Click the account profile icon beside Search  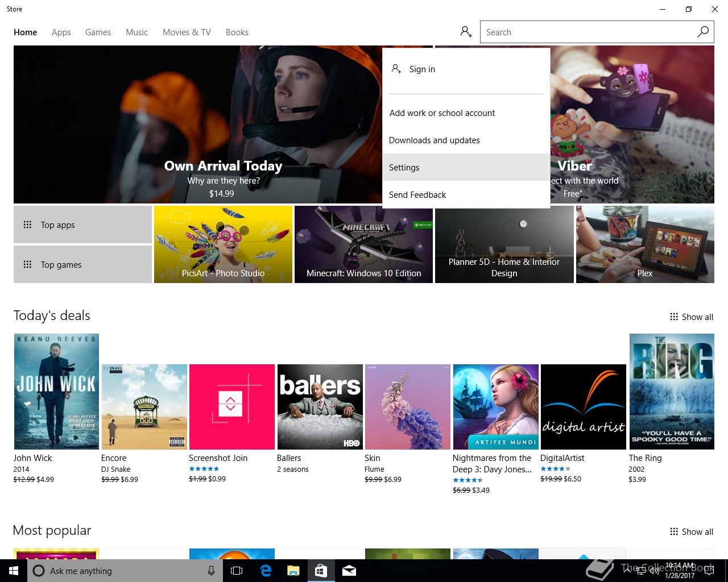[x=466, y=32]
